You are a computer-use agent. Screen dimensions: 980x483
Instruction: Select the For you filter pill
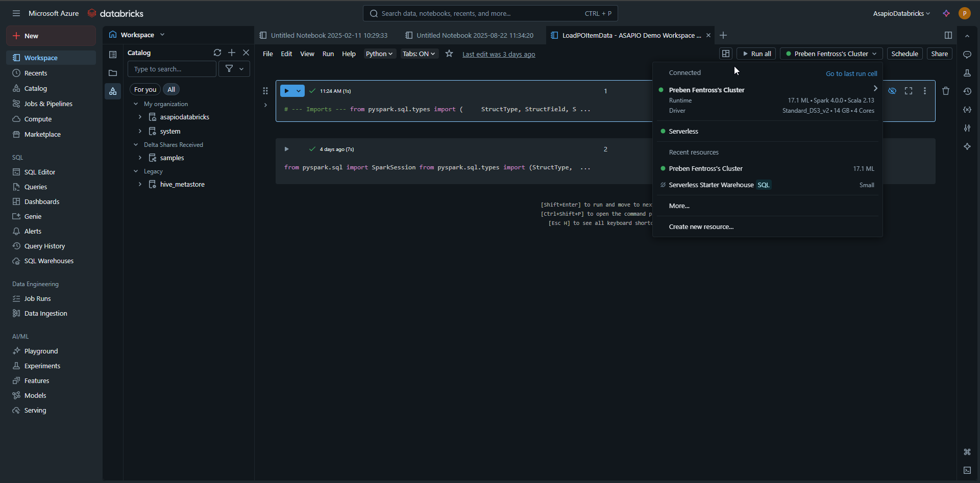[145, 89]
